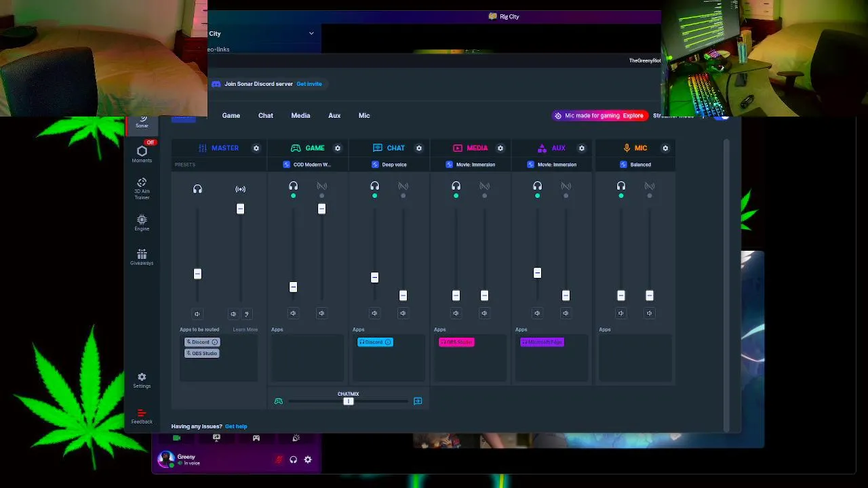Open MASTER channel gear settings

[x=256, y=148]
